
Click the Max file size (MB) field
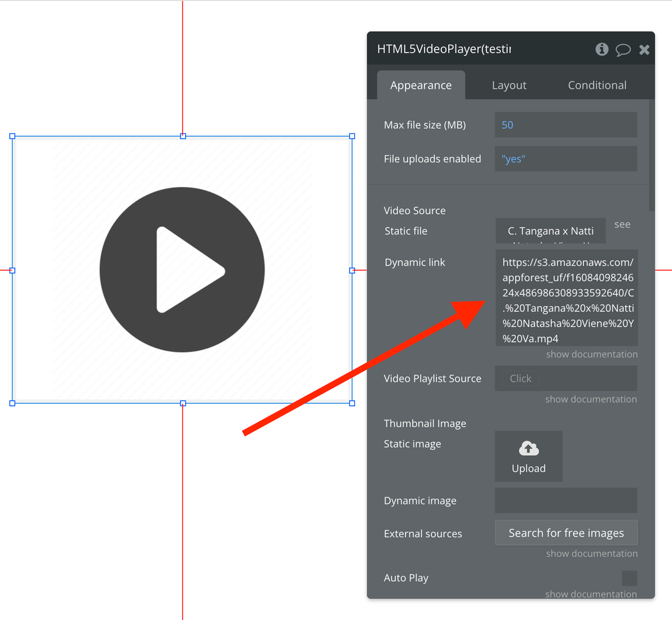coord(566,125)
